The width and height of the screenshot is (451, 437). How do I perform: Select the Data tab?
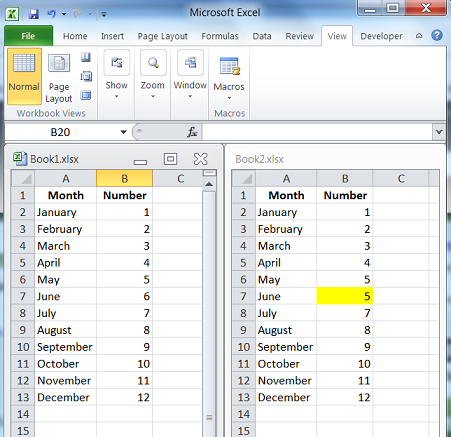click(262, 36)
